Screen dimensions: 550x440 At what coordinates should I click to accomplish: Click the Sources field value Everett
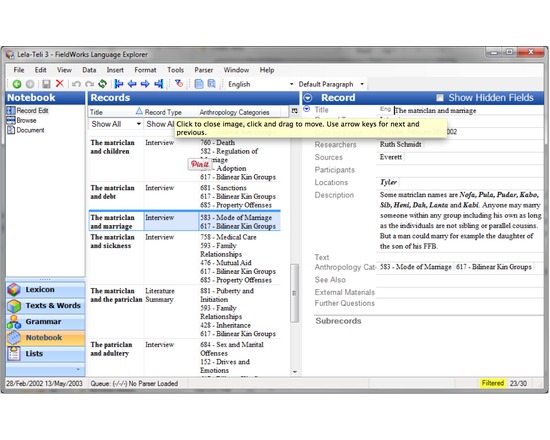[x=391, y=157]
